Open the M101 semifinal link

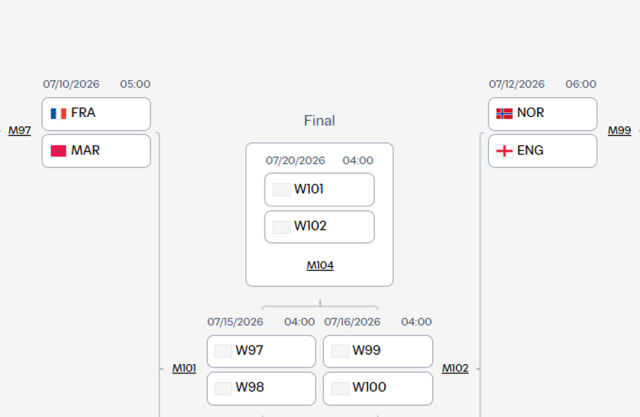coord(184,368)
